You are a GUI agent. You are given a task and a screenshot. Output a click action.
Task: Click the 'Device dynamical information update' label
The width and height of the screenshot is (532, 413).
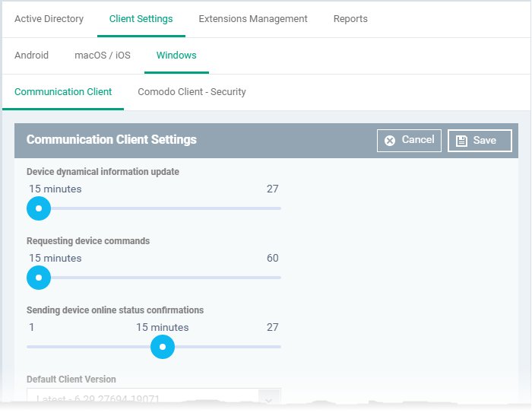pyautogui.click(x=103, y=172)
